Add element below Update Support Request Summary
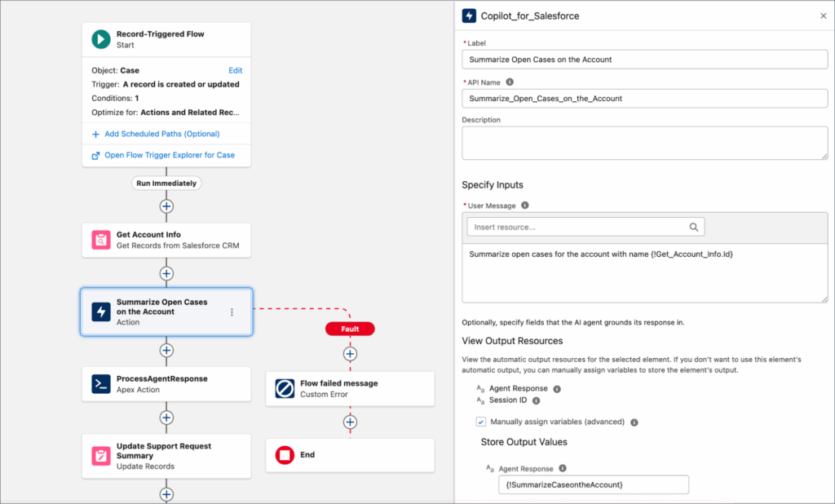This screenshot has height=504, width=835. pyautogui.click(x=166, y=494)
